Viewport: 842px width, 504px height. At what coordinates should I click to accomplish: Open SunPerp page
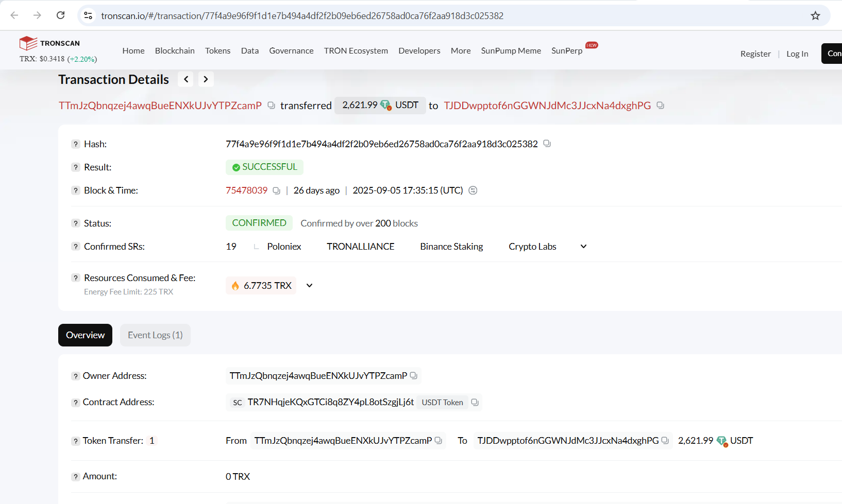(567, 50)
